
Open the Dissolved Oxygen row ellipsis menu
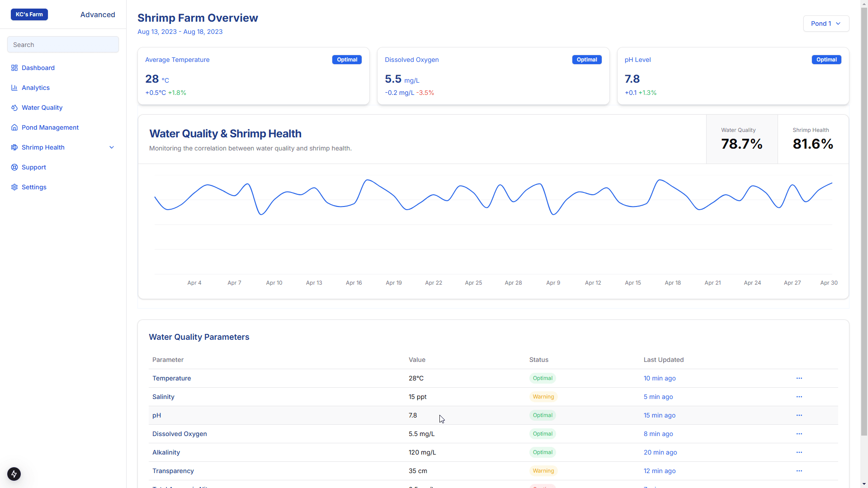pyautogui.click(x=799, y=434)
